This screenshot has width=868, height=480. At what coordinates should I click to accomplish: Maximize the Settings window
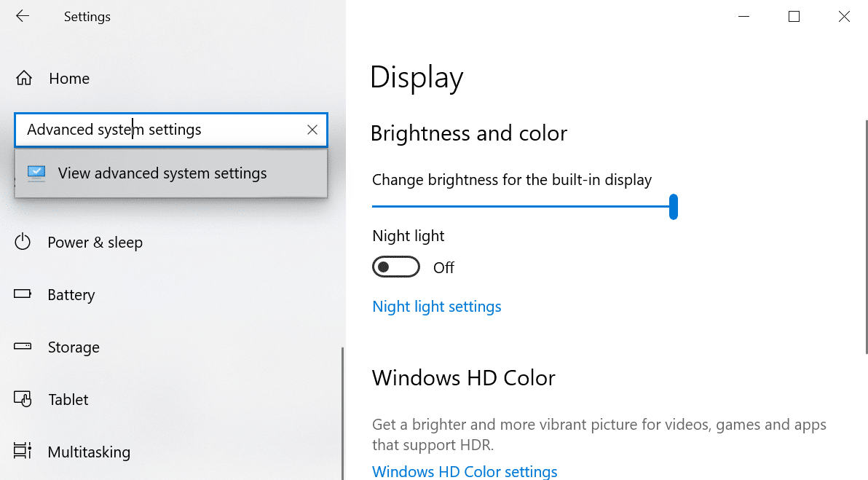[x=794, y=17]
